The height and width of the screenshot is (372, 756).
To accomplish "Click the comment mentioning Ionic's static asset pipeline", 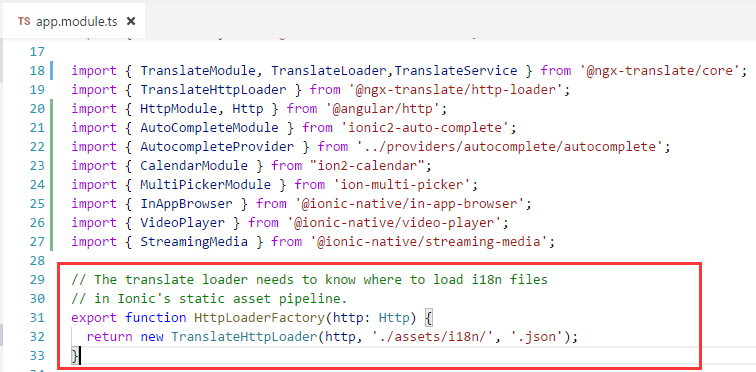I will 209,299.
